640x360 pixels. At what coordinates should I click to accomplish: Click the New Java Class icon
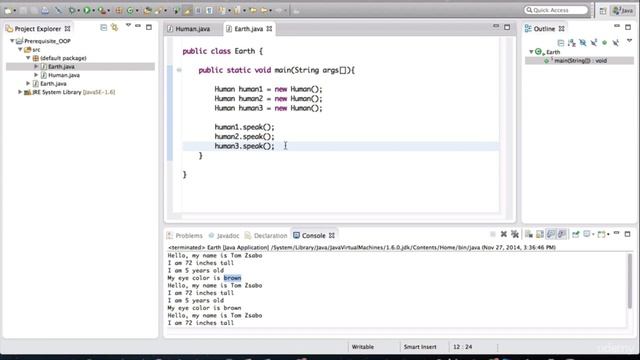(x=130, y=11)
